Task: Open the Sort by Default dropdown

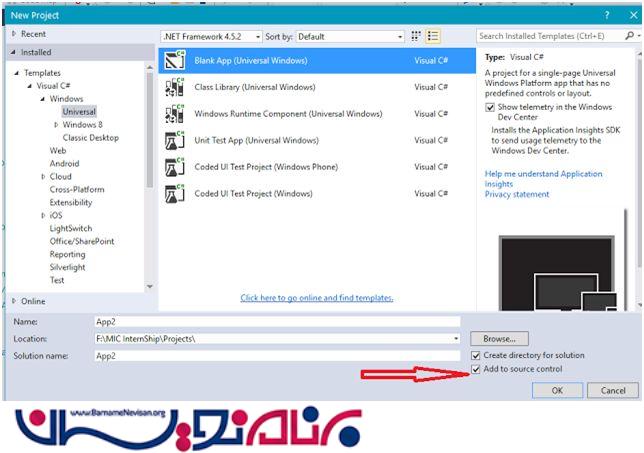Action: [350, 37]
